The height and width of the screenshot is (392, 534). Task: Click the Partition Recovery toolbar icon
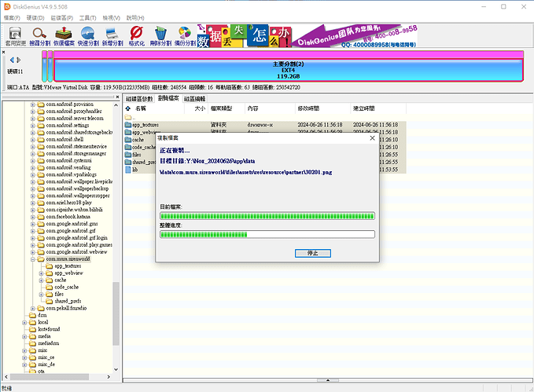(39, 34)
